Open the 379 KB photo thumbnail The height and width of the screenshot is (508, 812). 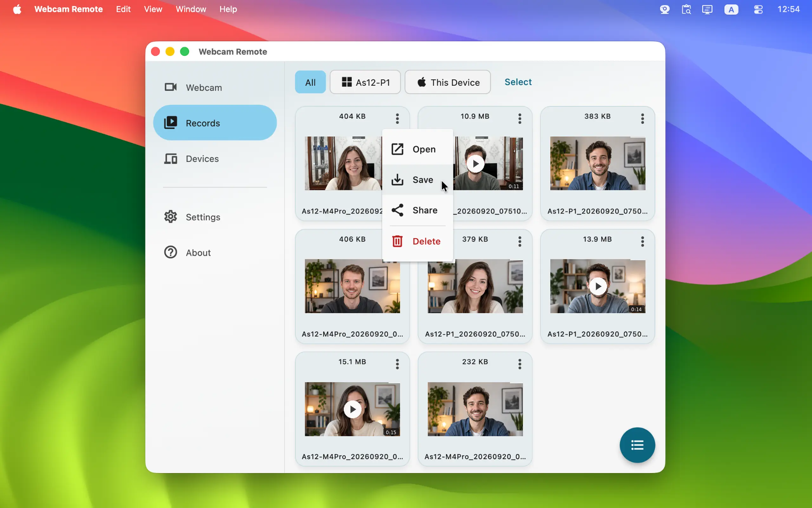[x=475, y=286]
